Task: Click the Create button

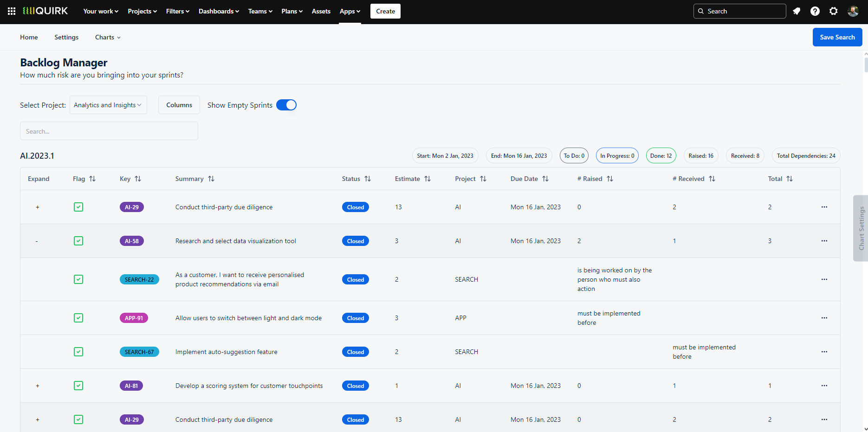Action: [x=385, y=11]
